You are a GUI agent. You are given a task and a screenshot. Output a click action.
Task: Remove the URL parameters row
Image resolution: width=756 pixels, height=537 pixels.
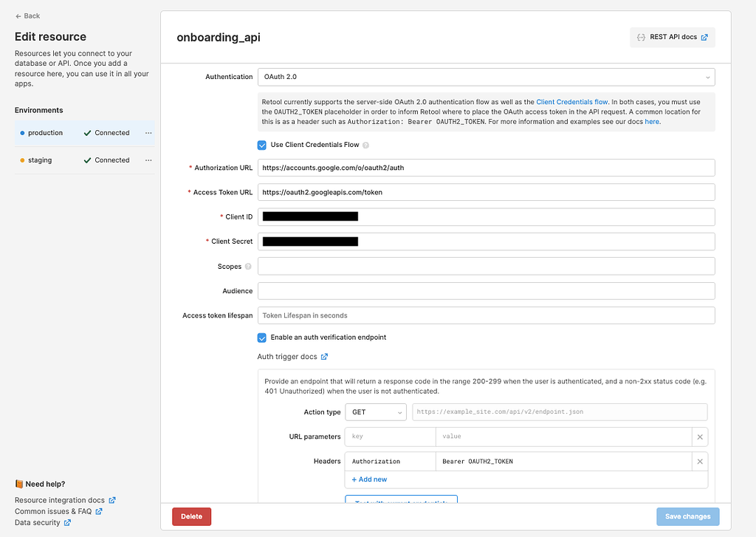[x=700, y=437]
